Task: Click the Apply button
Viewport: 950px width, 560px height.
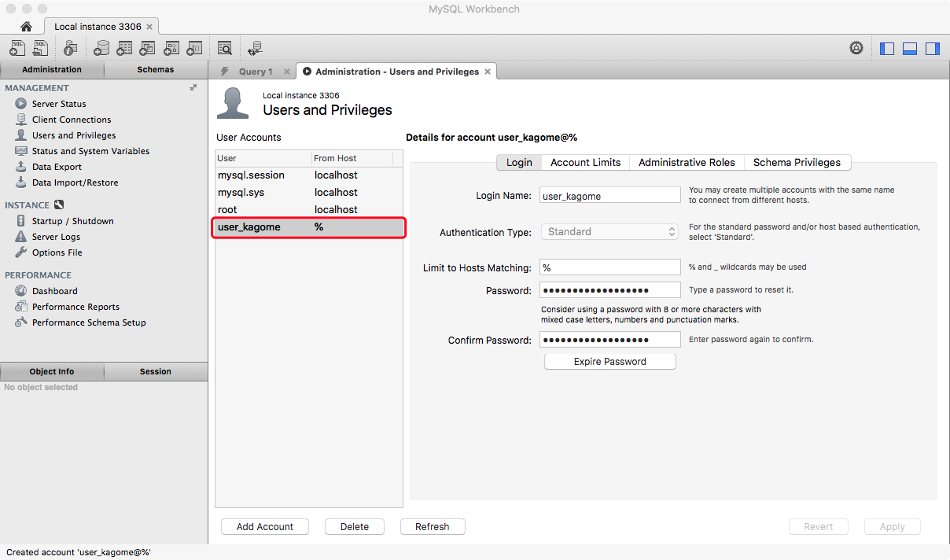Action: (893, 527)
